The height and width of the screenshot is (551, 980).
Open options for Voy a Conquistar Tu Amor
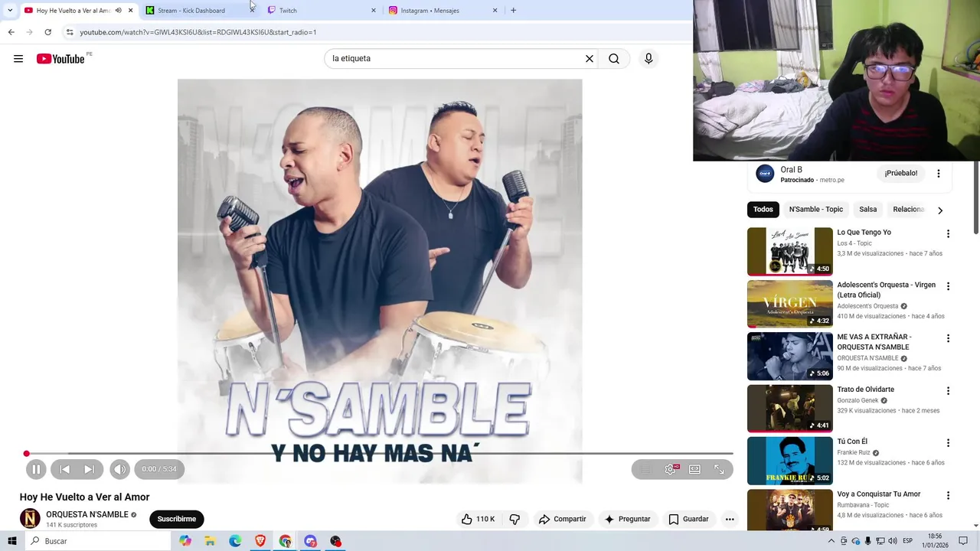948,495
